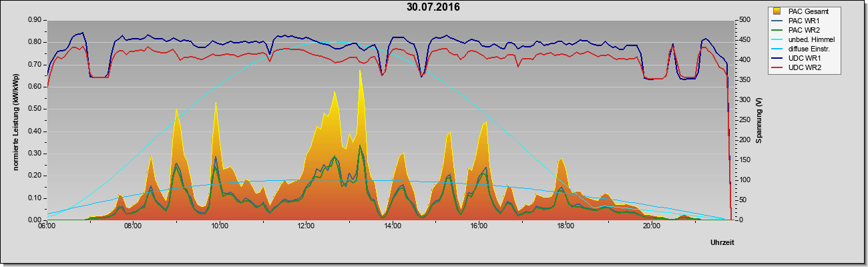This screenshot has width=868, height=267.
Task: Click the 0.10 left axis value
Action: 35,198
